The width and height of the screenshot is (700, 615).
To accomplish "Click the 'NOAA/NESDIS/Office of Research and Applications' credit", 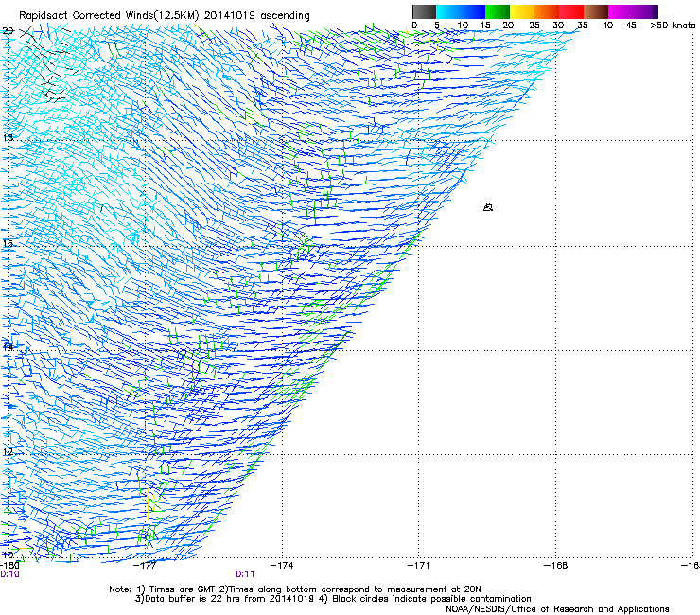I will tap(557, 608).
